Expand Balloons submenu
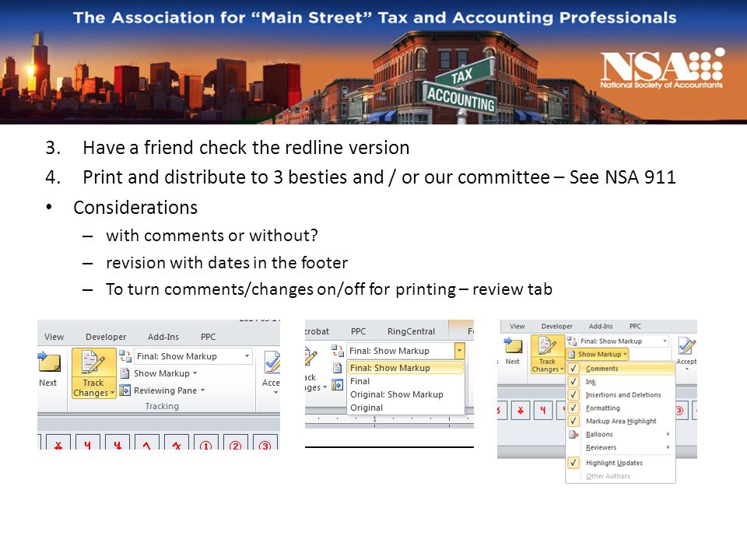Viewport: 747px width, 560px height. pyautogui.click(x=668, y=434)
